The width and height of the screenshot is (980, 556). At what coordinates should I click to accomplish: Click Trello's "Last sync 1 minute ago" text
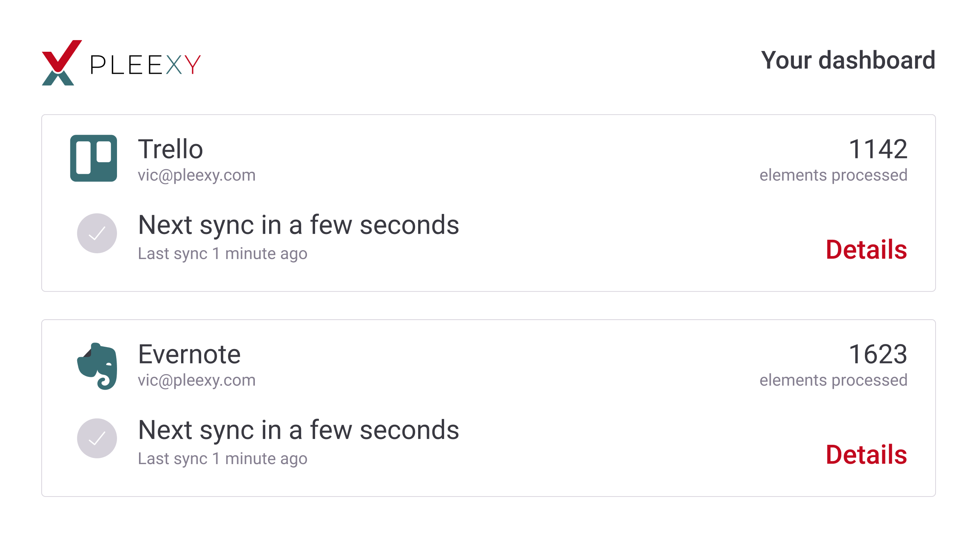pyautogui.click(x=222, y=254)
